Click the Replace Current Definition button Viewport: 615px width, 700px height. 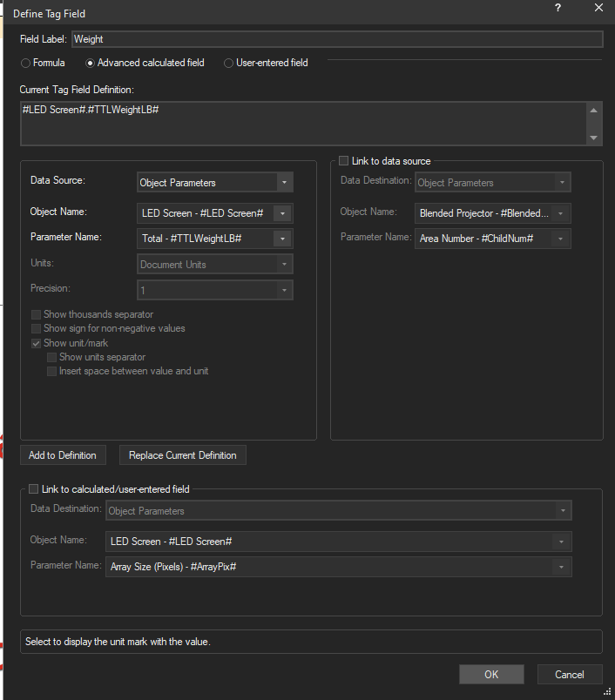coord(182,455)
